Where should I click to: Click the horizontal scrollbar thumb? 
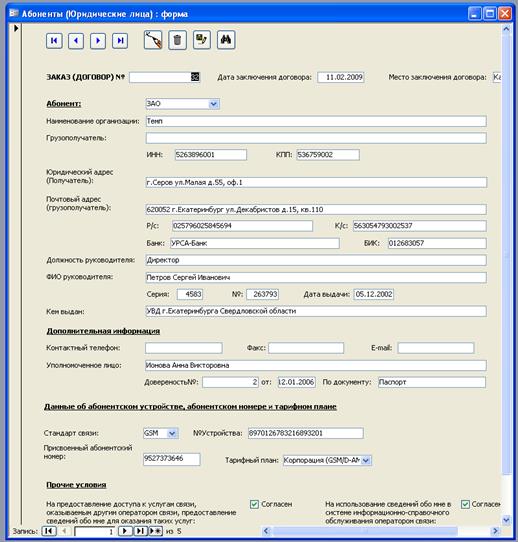(364, 531)
